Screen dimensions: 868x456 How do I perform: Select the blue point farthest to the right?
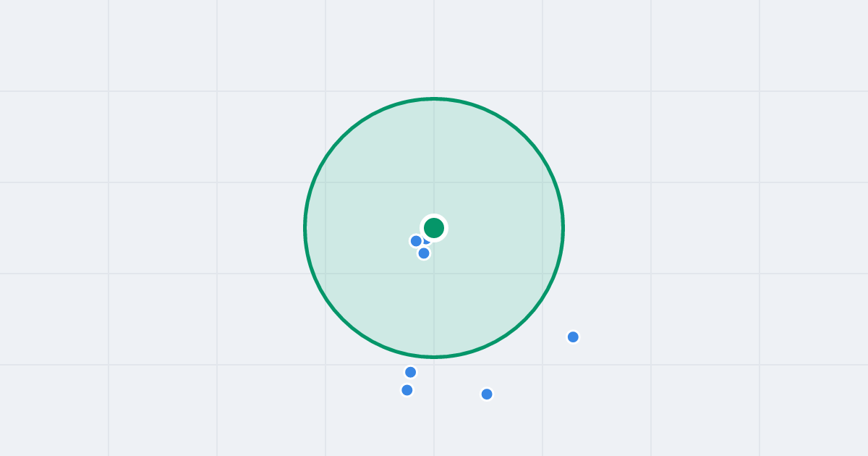[x=573, y=337]
